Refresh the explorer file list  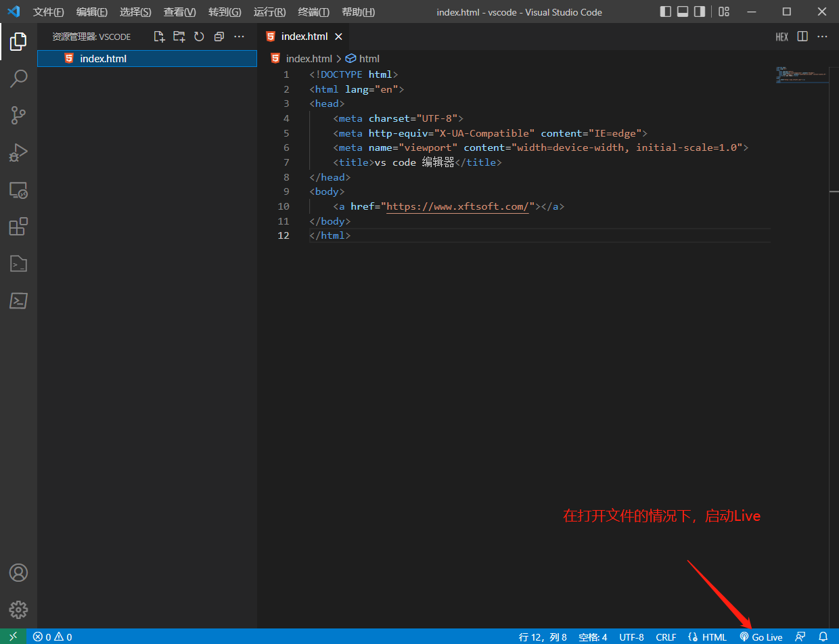(198, 37)
